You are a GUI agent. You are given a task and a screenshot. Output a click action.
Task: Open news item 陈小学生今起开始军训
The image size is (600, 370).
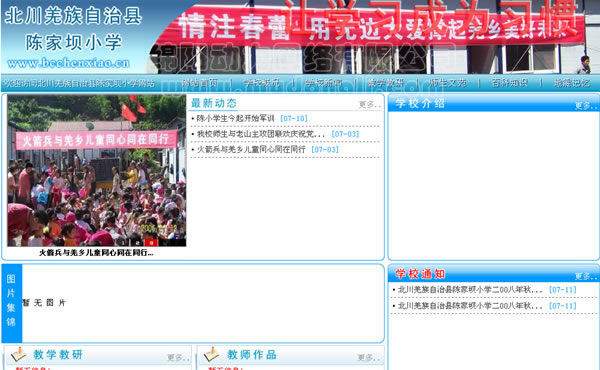pyautogui.click(x=235, y=118)
